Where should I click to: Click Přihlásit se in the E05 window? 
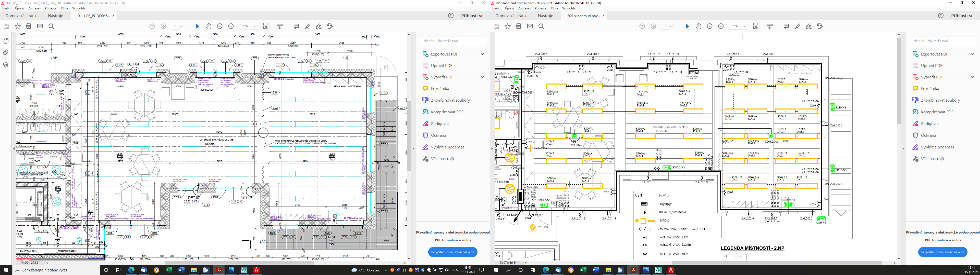point(962,16)
